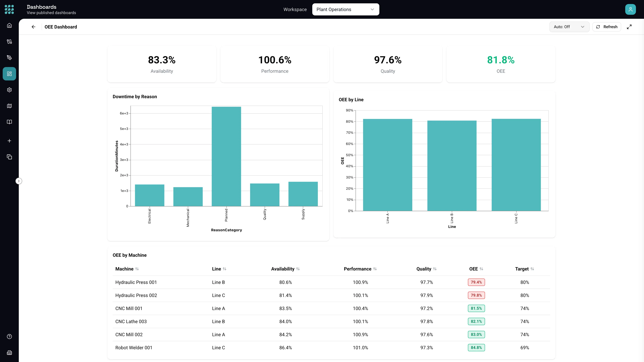
Task: Click the Mechanical downtime bar
Action: click(188, 197)
